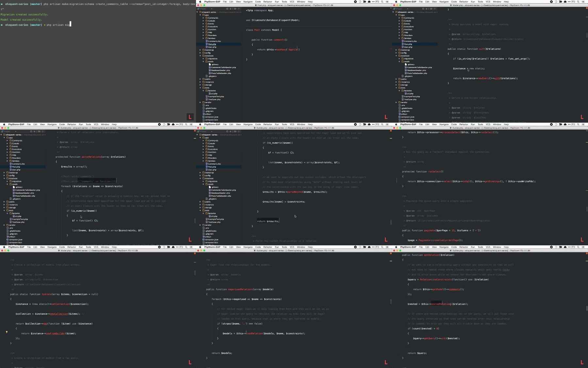The width and height of the screenshot is (588, 368).
Task: Open Code menu in the hydrate window
Action: coord(62,247)
